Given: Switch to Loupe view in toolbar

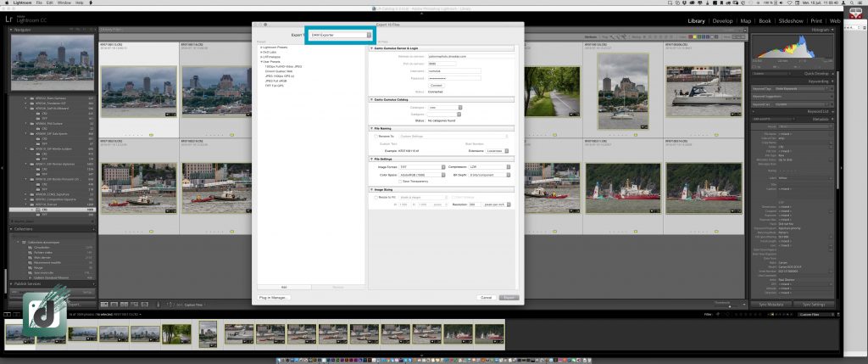Looking at the screenshot, I should [x=114, y=304].
